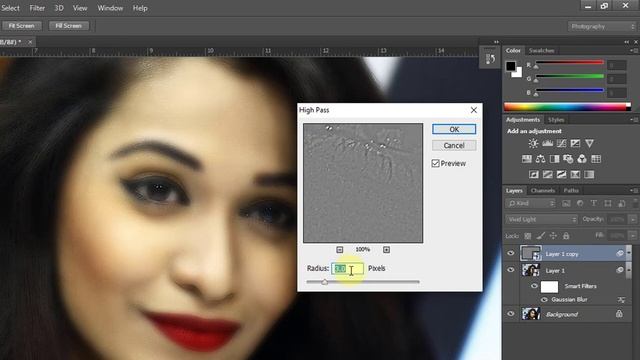Filter layers by shape layers icon
This screenshot has height=360, width=640.
pyautogui.click(x=608, y=203)
